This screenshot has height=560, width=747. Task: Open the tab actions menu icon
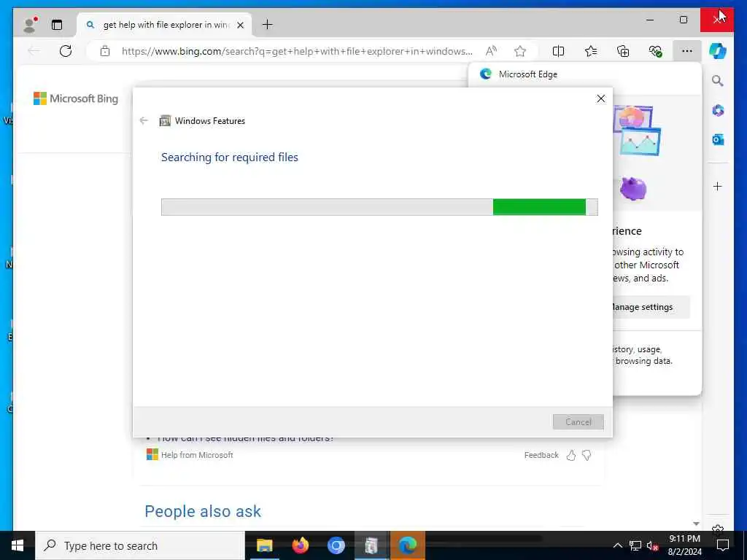pyautogui.click(x=57, y=25)
